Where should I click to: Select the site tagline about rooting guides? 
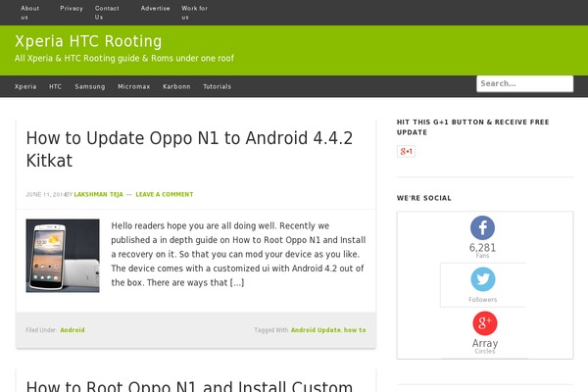(x=124, y=58)
